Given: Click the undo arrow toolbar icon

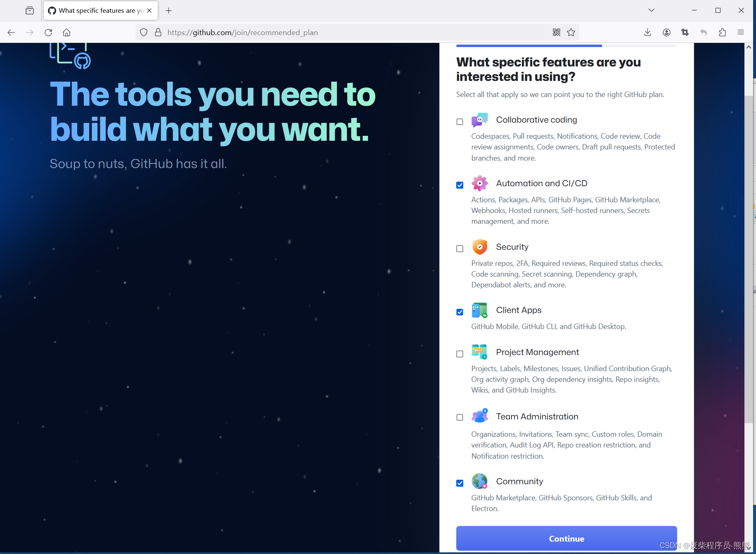Looking at the screenshot, I should coord(704,32).
